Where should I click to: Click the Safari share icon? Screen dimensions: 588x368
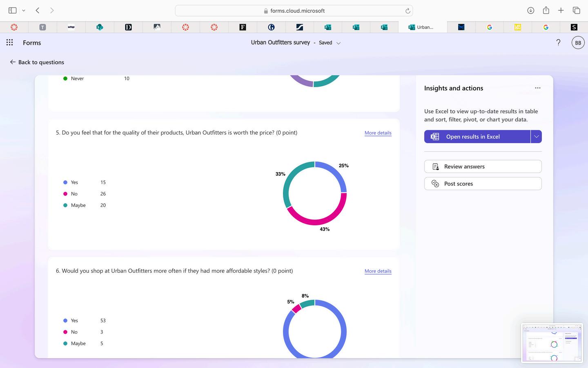[546, 11]
